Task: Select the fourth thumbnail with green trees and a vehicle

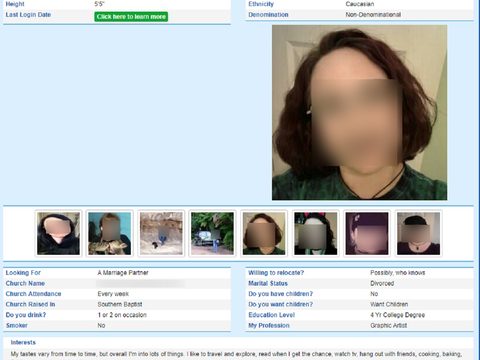Action: pos(212,233)
